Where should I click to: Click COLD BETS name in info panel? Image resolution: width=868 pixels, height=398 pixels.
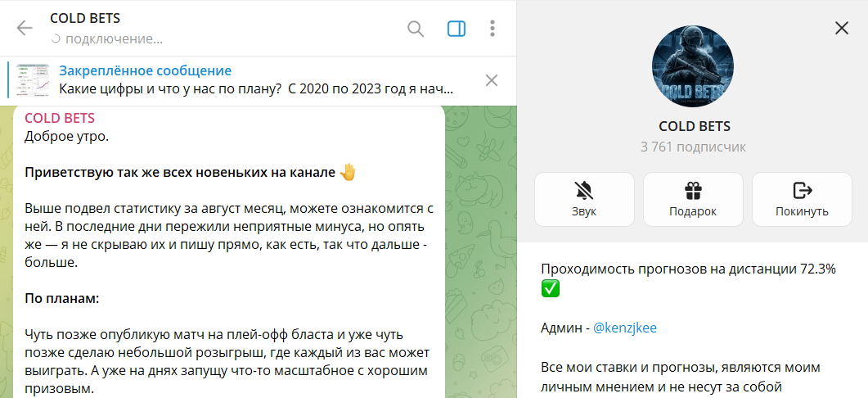pos(695,126)
